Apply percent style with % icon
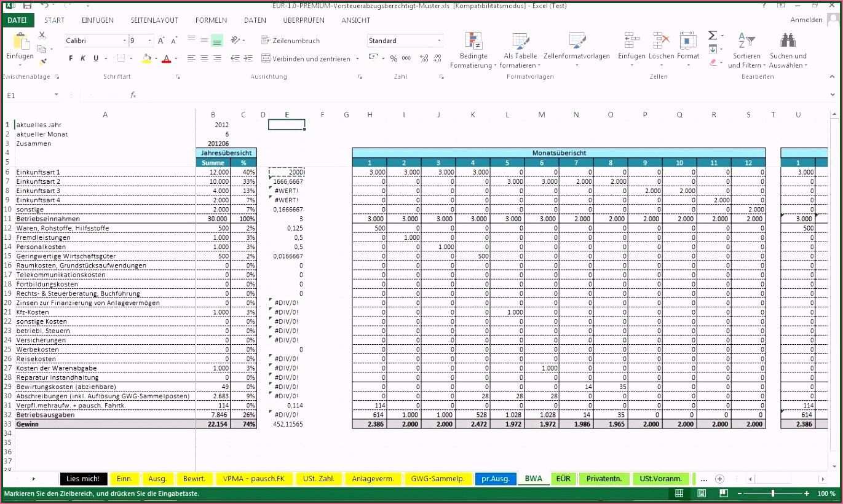843x504 pixels. click(x=394, y=58)
